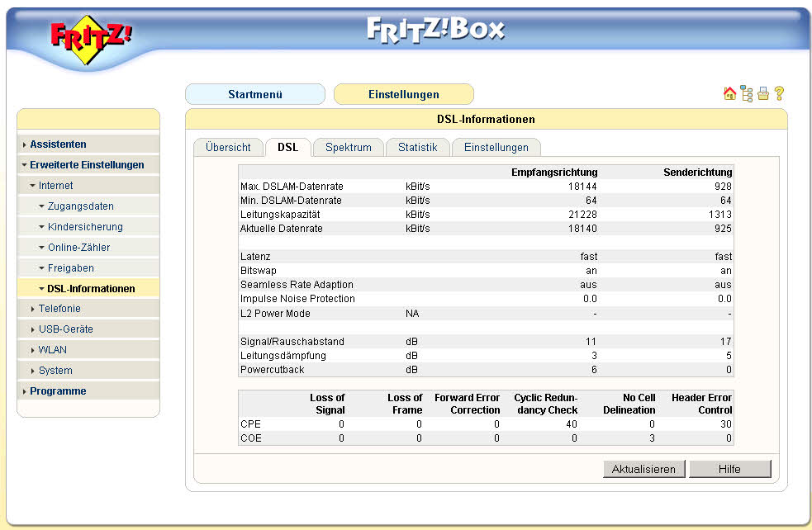This screenshot has width=812, height=530.
Task: Open Freigaben in the sidebar
Action: [71, 268]
